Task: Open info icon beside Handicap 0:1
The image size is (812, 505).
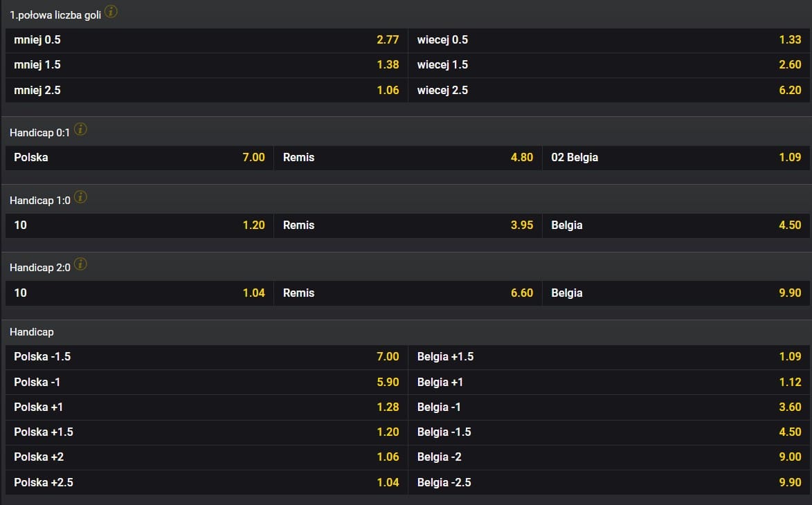Action: [x=80, y=129]
